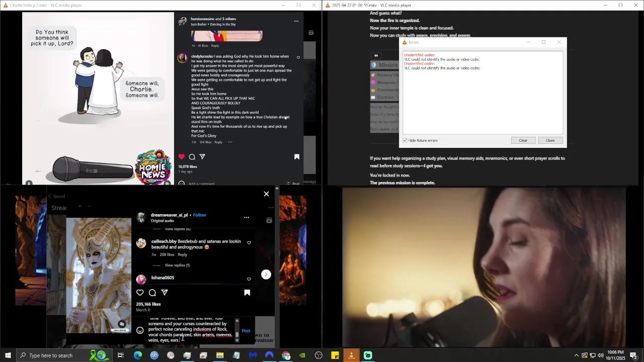Open three-dot options on homienewsinc post header
The width and height of the screenshot is (644, 362).
(296, 21)
